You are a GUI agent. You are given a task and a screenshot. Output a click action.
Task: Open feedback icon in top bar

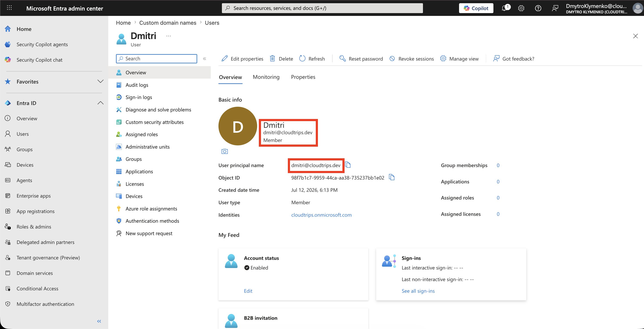click(x=555, y=8)
